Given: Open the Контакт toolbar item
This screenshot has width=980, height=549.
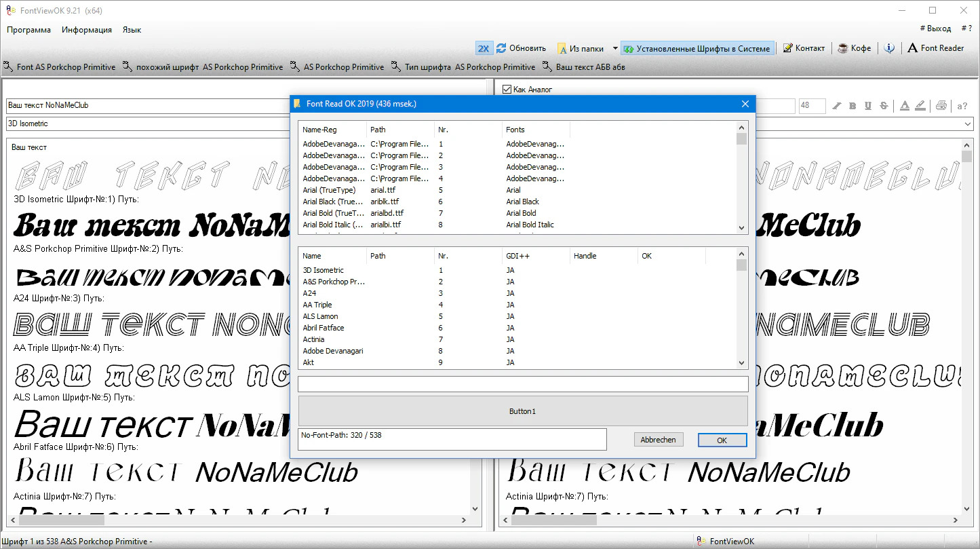Looking at the screenshot, I should 804,48.
